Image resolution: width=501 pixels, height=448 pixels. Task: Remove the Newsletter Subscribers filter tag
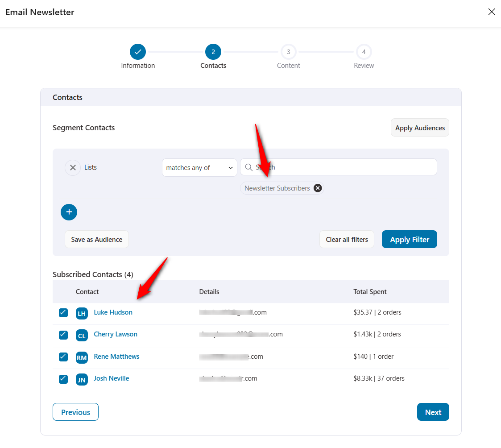click(x=318, y=188)
